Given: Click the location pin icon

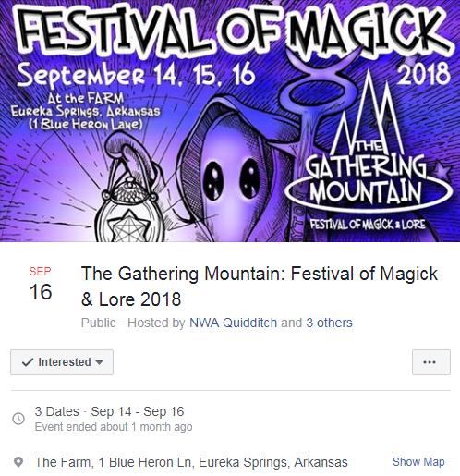Looking at the screenshot, I should (x=18, y=462).
